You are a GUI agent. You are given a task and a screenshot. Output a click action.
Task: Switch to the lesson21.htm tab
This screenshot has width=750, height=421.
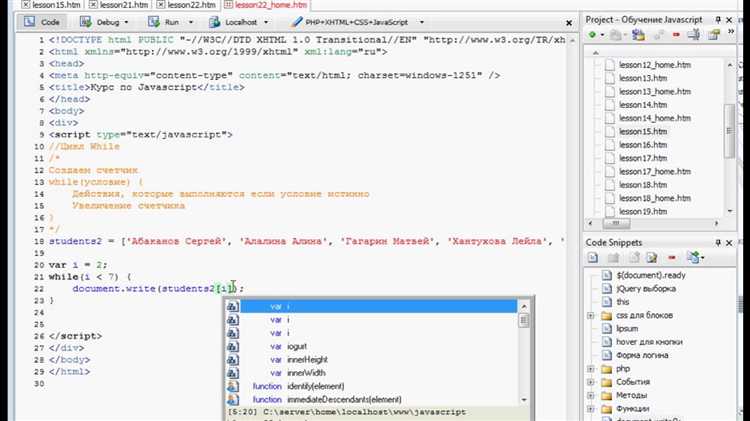point(119,5)
